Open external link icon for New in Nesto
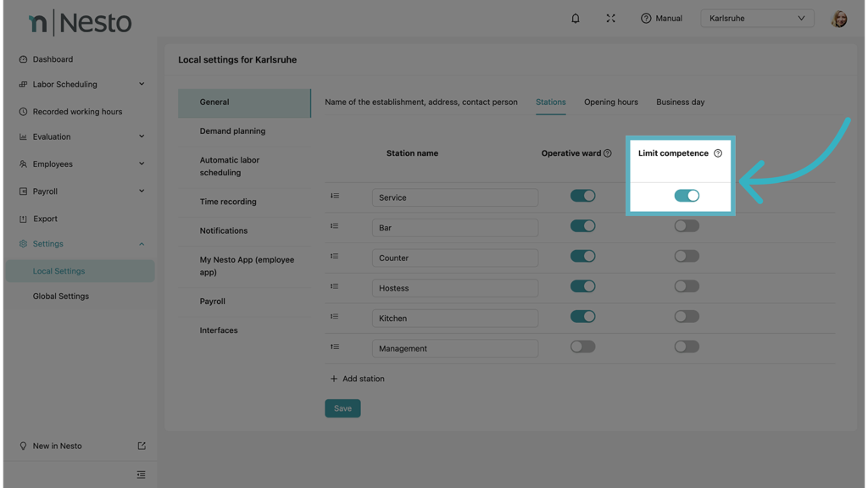868x488 pixels. (x=142, y=446)
